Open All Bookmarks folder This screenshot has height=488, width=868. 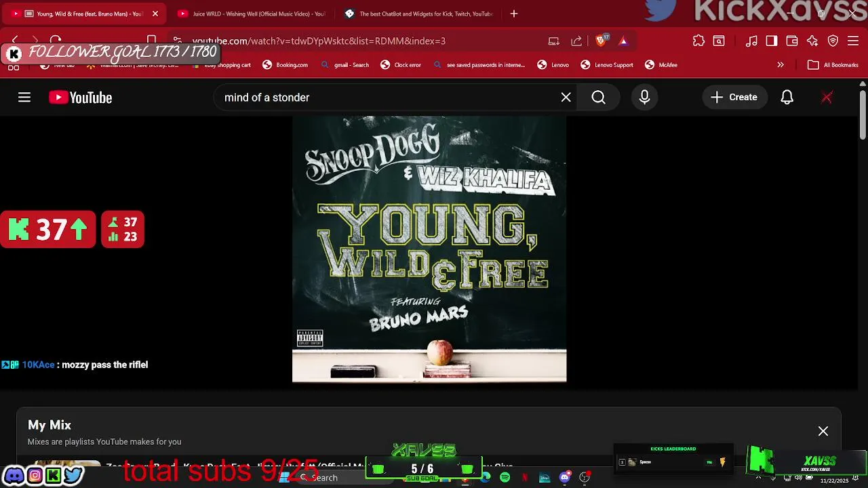click(x=833, y=65)
